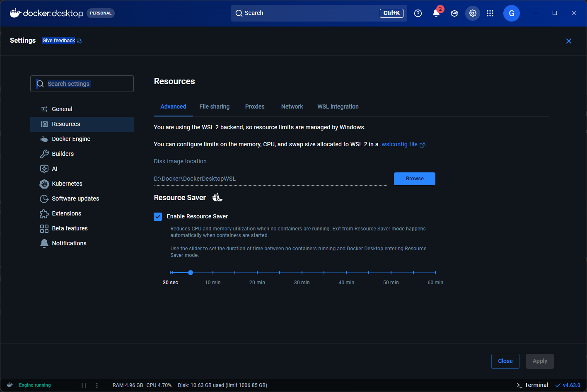Uncheck Enable Resource Saver checkbox

(158, 217)
